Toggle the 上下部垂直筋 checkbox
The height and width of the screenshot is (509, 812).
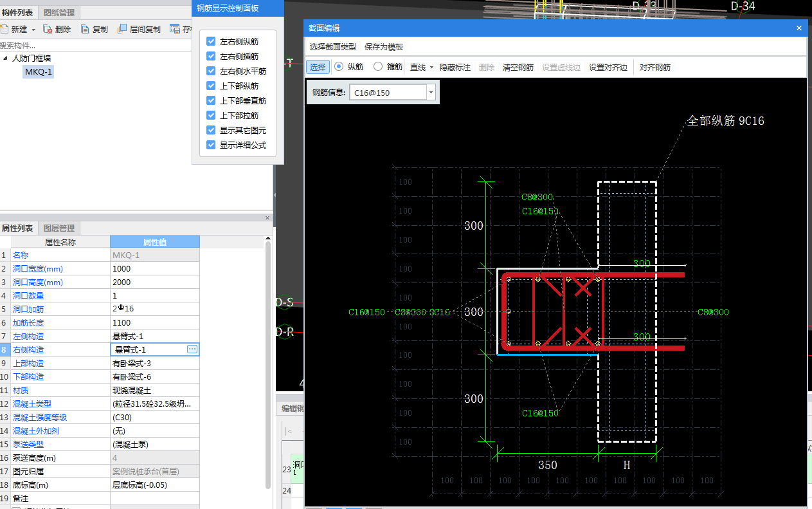click(x=211, y=100)
